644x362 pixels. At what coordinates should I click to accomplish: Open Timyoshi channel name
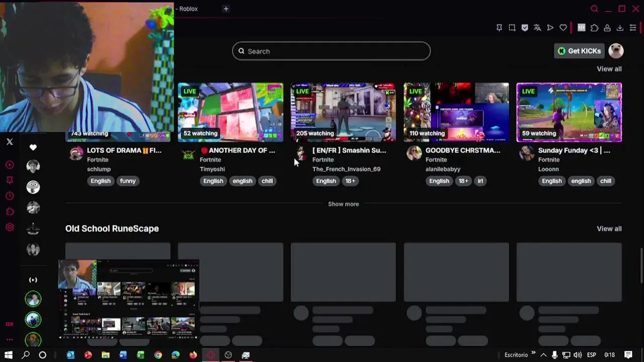pyautogui.click(x=212, y=169)
